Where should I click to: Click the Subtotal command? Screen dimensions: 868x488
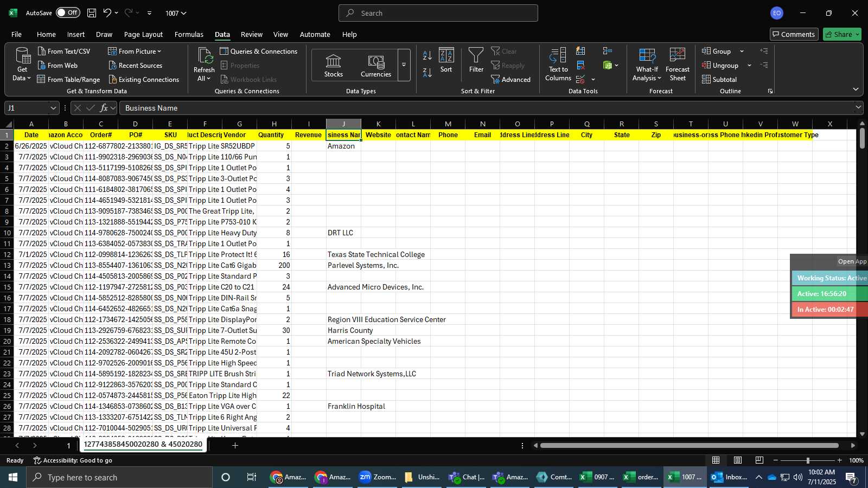pyautogui.click(x=719, y=79)
